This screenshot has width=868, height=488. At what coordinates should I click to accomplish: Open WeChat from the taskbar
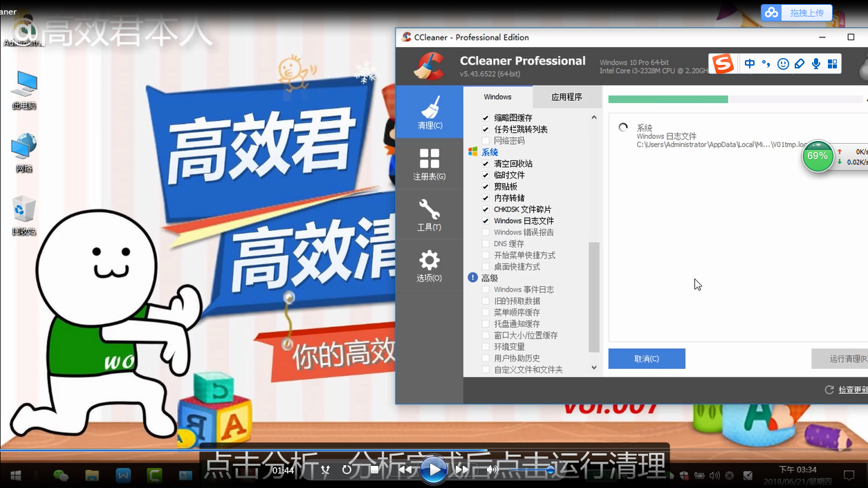click(61, 476)
